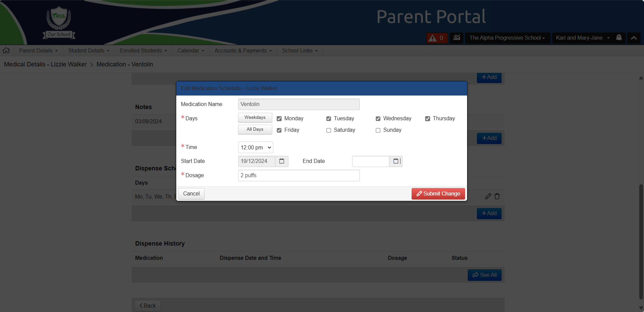This screenshot has height=312, width=644.
Task: Uncheck the Monday checkbox
Action: (x=279, y=119)
